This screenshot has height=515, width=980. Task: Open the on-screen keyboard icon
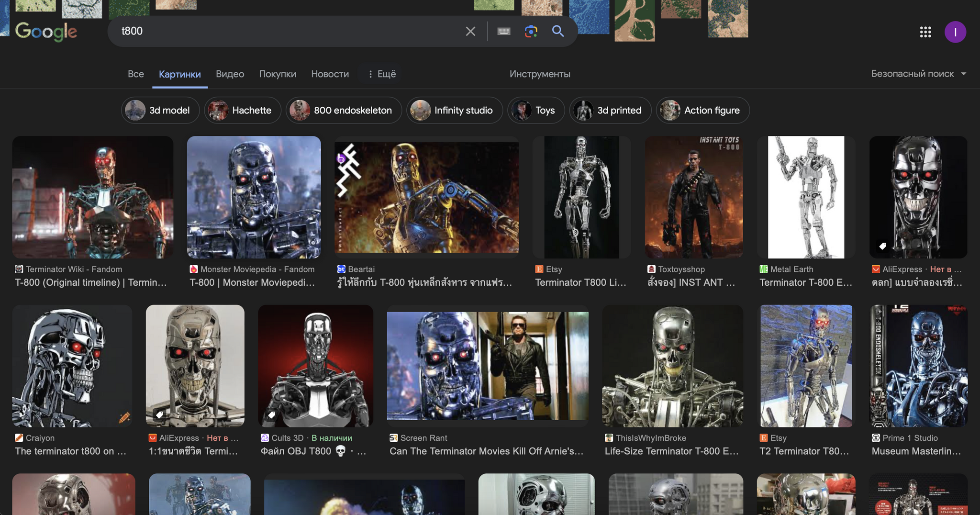coord(503,32)
